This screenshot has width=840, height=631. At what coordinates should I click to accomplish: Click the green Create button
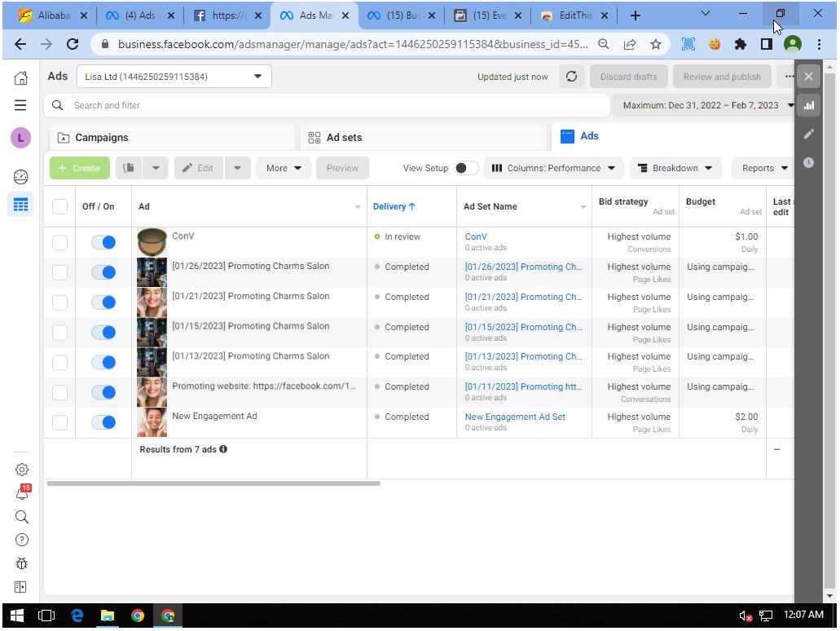point(79,168)
